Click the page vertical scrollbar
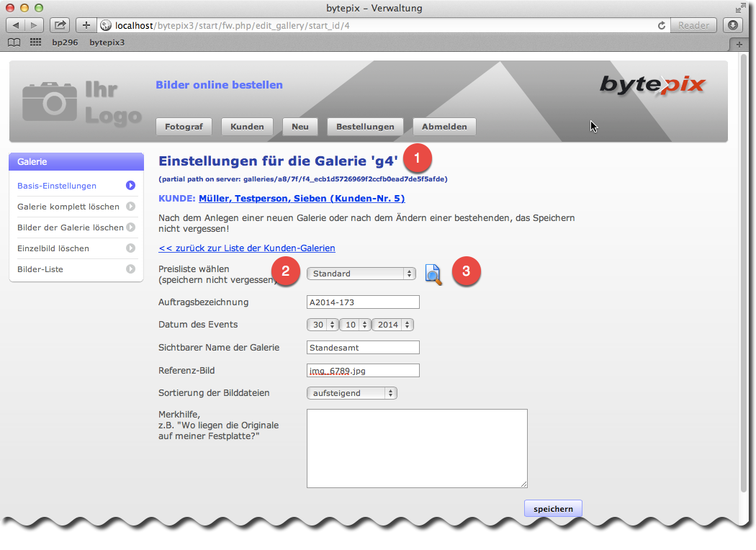The width and height of the screenshot is (756, 550). 744,274
